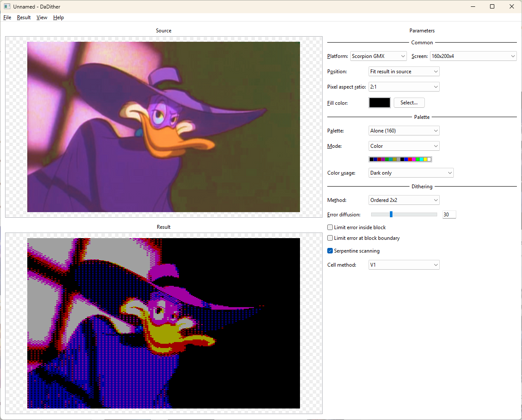Open the Screen dropdown showing 160x200x4
Image resolution: width=522 pixels, height=420 pixels.
click(473, 56)
